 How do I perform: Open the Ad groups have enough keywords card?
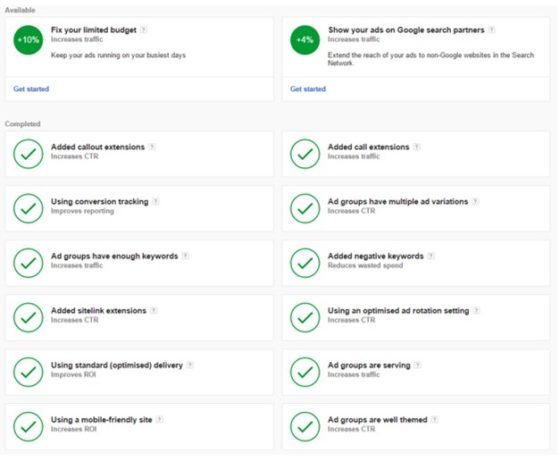point(139,263)
